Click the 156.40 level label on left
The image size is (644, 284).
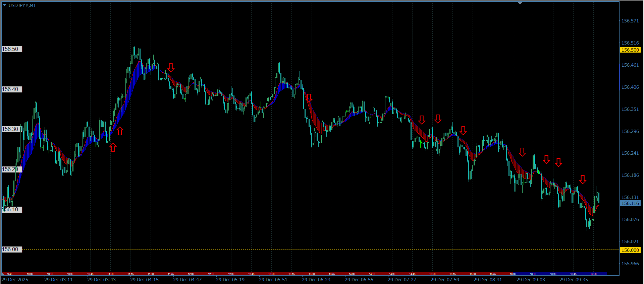(x=11, y=89)
